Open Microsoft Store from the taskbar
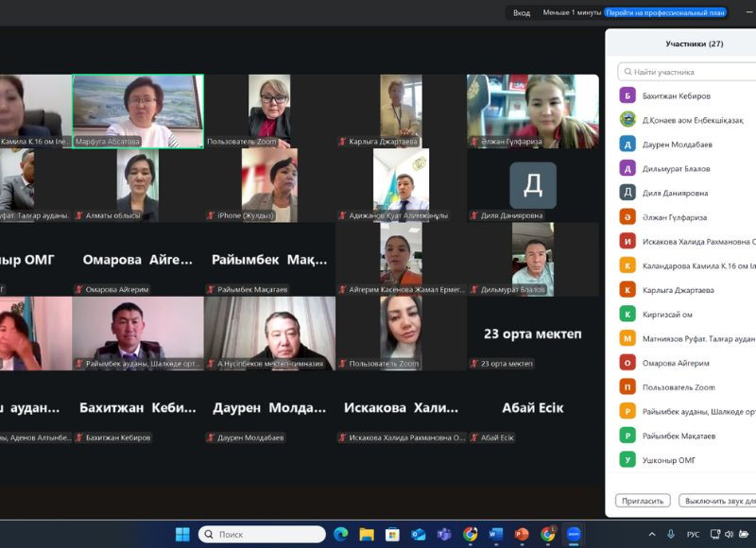The width and height of the screenshot is (756, 548). pos(392,535)
